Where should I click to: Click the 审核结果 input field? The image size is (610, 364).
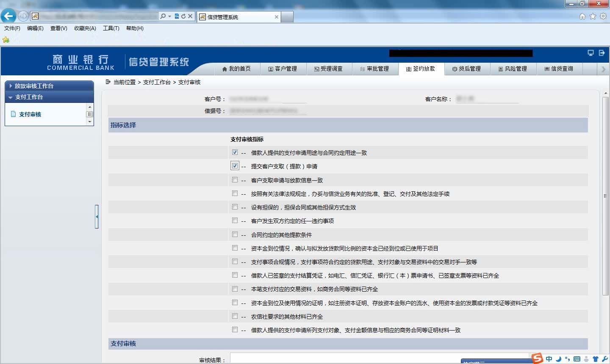coord(380,358)
